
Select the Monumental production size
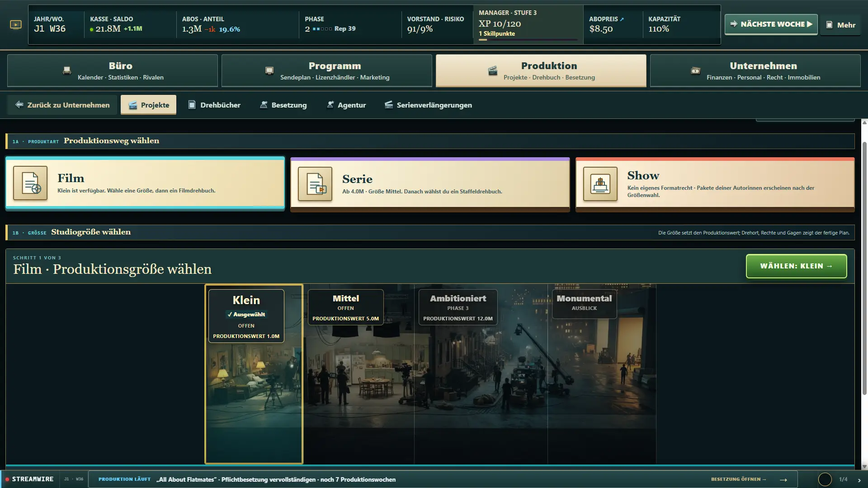(602, 374)
